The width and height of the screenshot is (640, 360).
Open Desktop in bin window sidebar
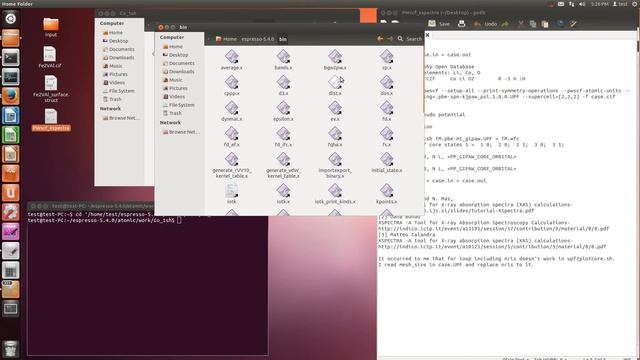pos(178,55)
